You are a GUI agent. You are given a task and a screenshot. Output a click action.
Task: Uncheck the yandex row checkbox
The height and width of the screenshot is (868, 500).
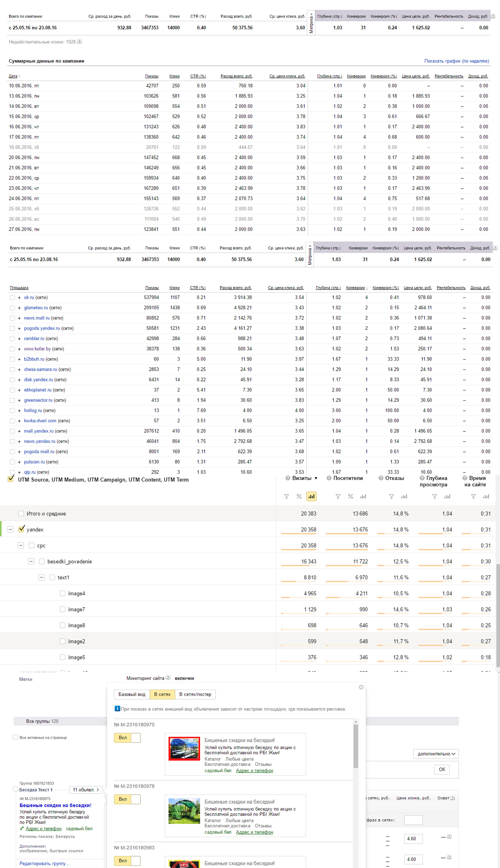tap(21, 529)
